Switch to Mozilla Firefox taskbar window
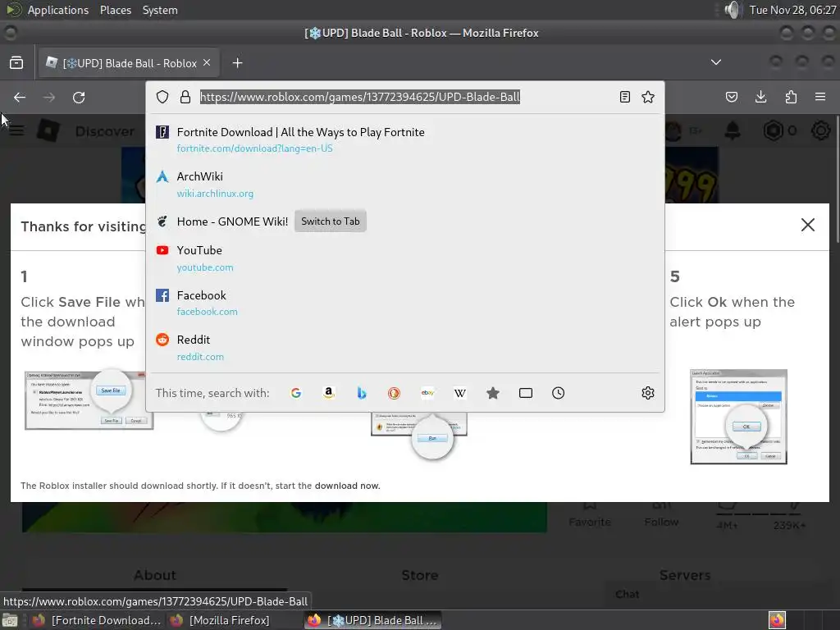The image size is (840, 630). tap(220, 620)
